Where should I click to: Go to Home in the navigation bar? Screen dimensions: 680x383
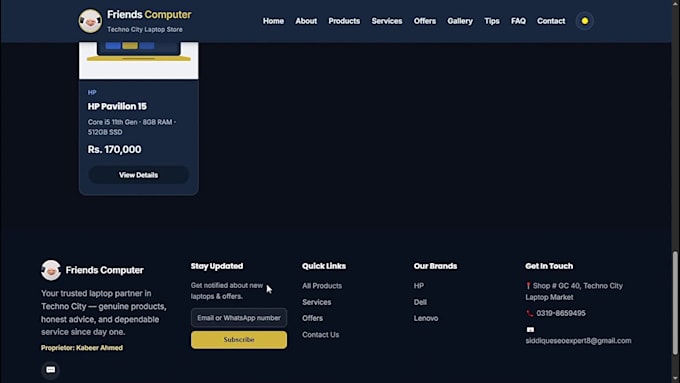pos(273,21)
